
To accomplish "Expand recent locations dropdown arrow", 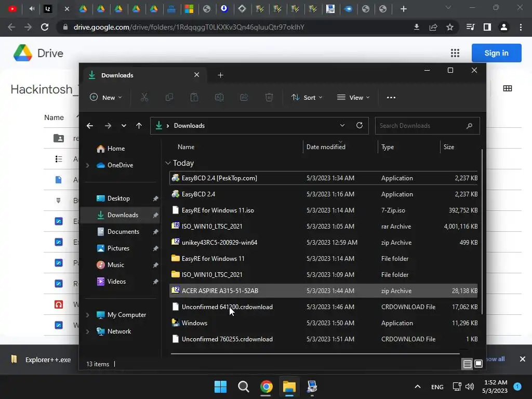I will tap(124, 126).
